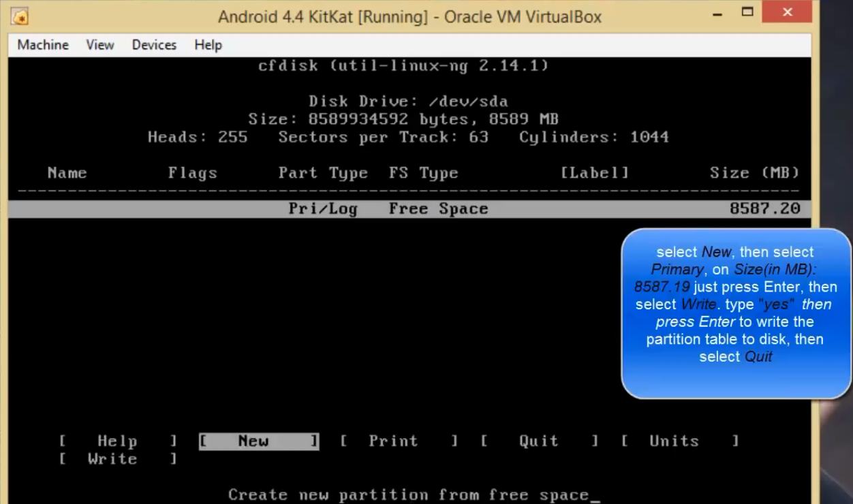The image size is (853, 504).
Task: Close the VirtualBox window
Action: [x=787, y=12]
